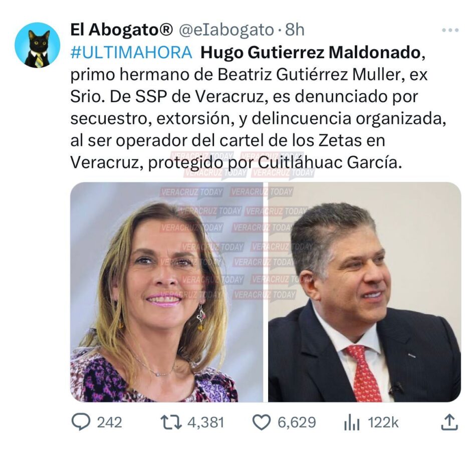This screenshot has width=476, height=451.
Task: Open the 8h timestamp permalink
Action: point(295,30)
